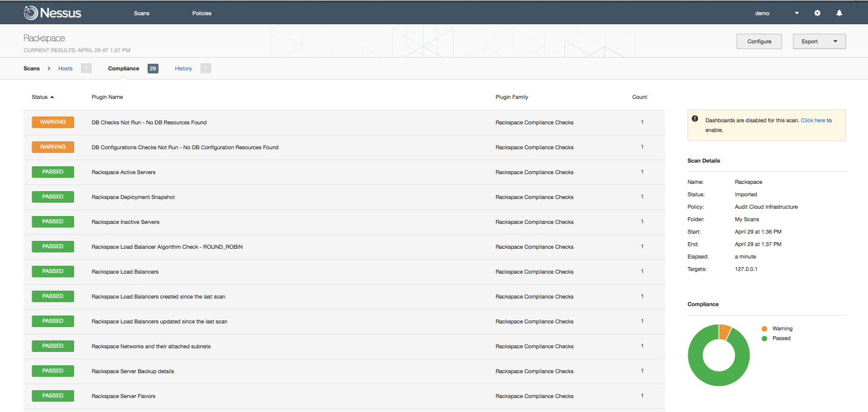The height and width of the screenshot is (412, 868).
Task: Open 'Rackspace Networks and their attached subnets'
Action: click(x=344, y=346)
